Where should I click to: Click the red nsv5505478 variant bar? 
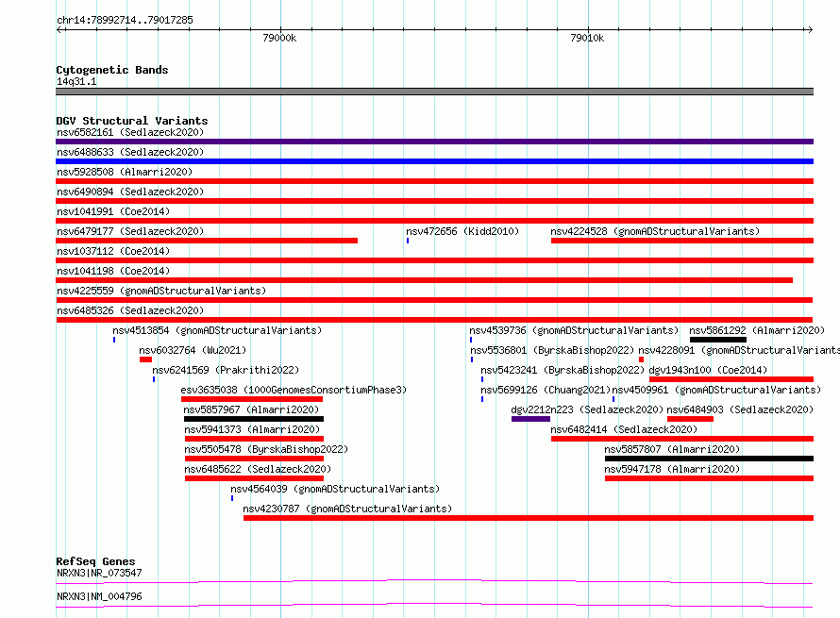pos(255,459)
